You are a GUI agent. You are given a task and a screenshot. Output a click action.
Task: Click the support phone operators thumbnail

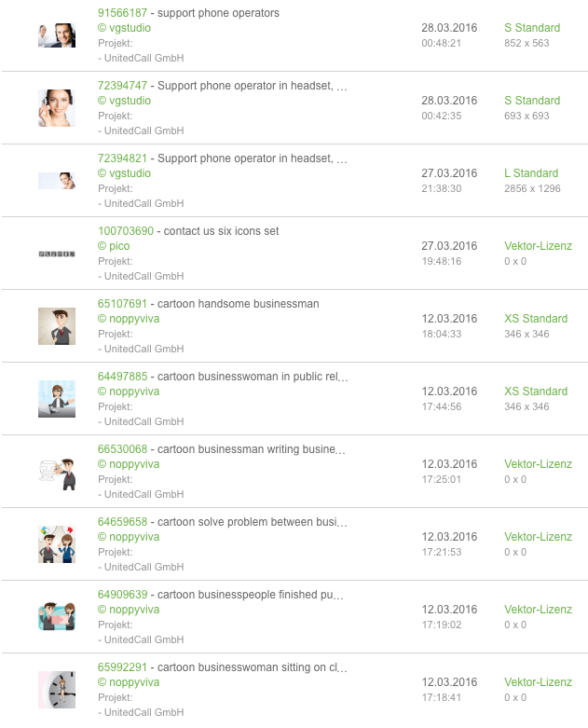(x=57, y=35)
